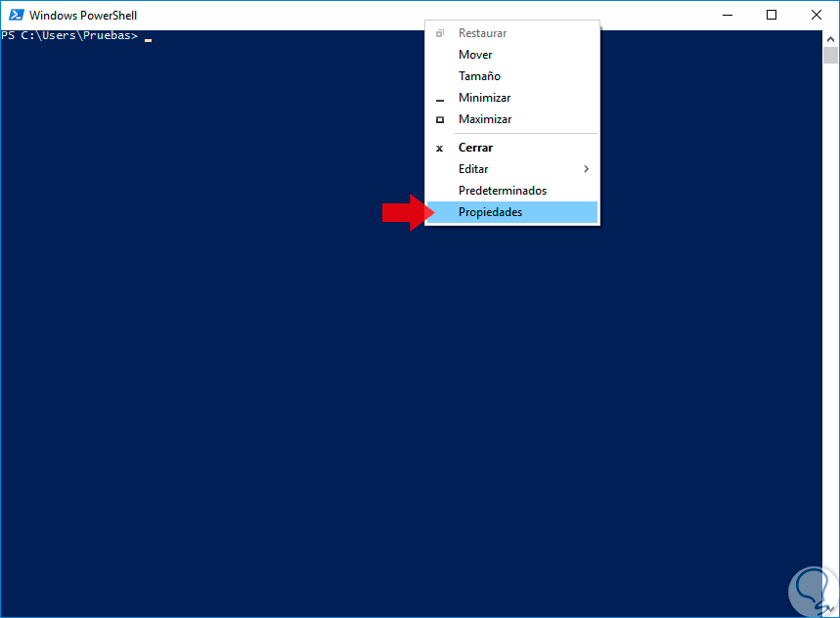
Task: Choose Cerrar in the window menu
Action: (512, 148)
